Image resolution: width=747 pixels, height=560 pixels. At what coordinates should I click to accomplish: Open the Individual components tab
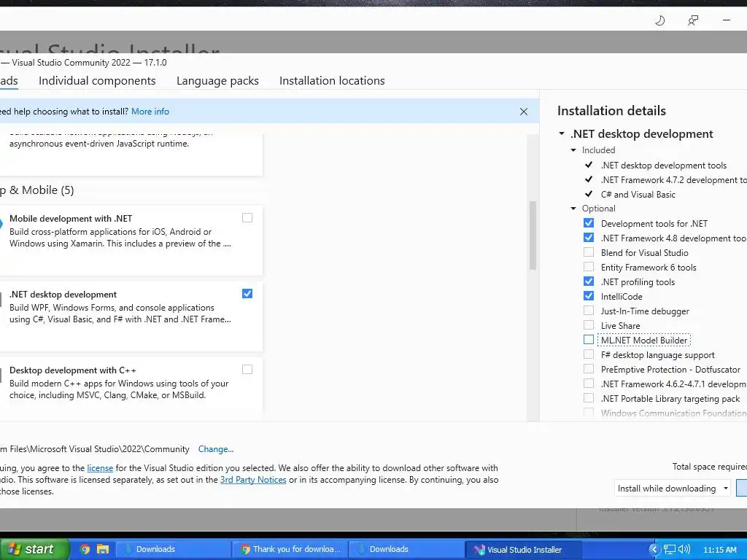(97, 81)
